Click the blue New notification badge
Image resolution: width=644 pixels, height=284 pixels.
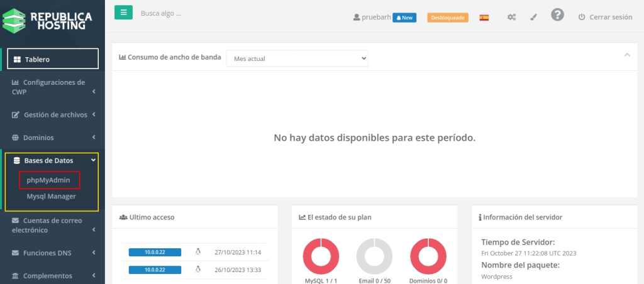(404, 18)
